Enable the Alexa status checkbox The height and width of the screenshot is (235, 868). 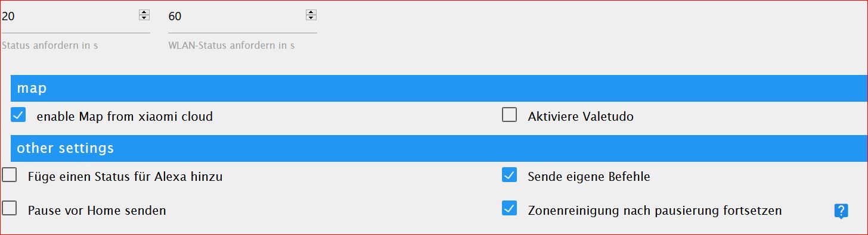point(10,175)
